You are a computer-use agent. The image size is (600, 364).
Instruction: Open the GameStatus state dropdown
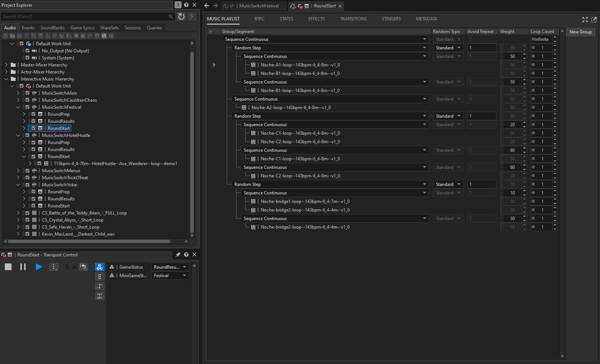[x=170, y=267]
